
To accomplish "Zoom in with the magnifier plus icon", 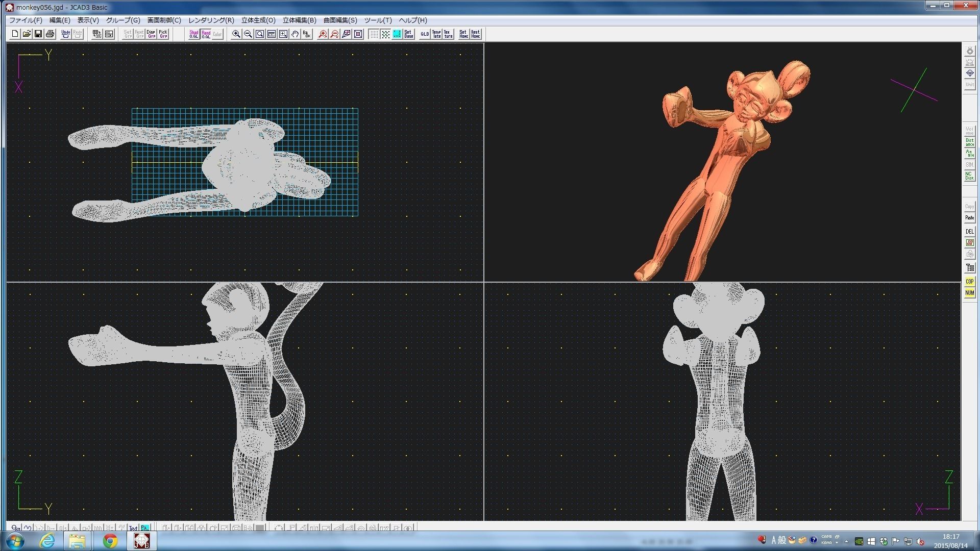I will [x=236, y=34].
